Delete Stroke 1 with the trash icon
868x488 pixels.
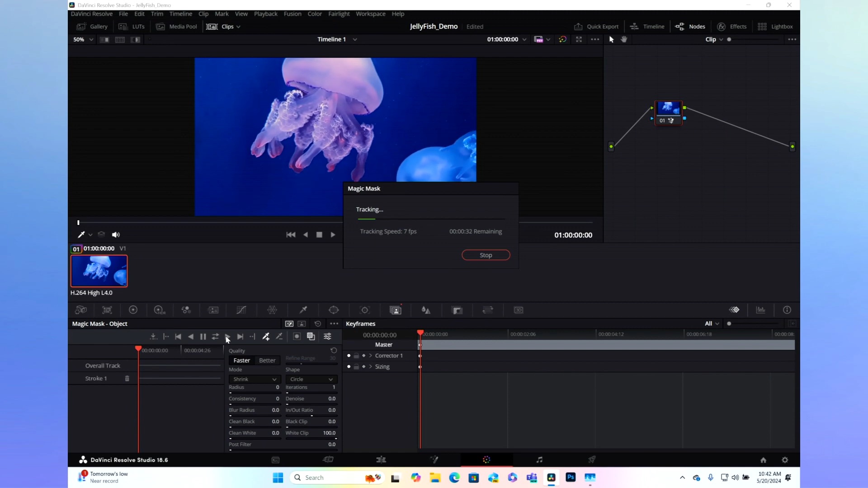click(x=127, y=379)
